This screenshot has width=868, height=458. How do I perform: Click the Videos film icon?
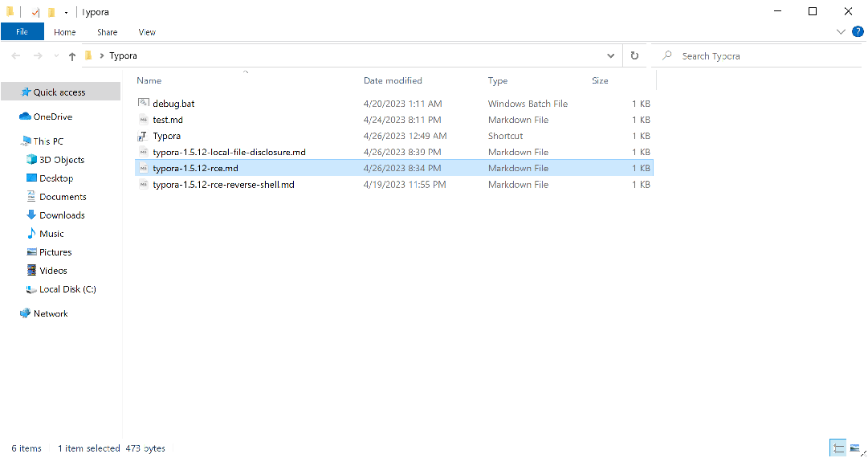pos(31,270)
